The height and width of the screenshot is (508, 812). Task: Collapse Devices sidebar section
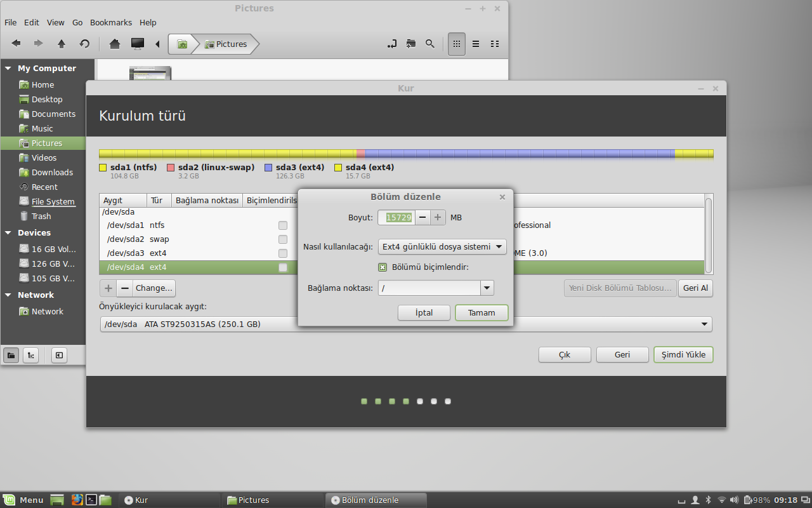pos(8,232)
